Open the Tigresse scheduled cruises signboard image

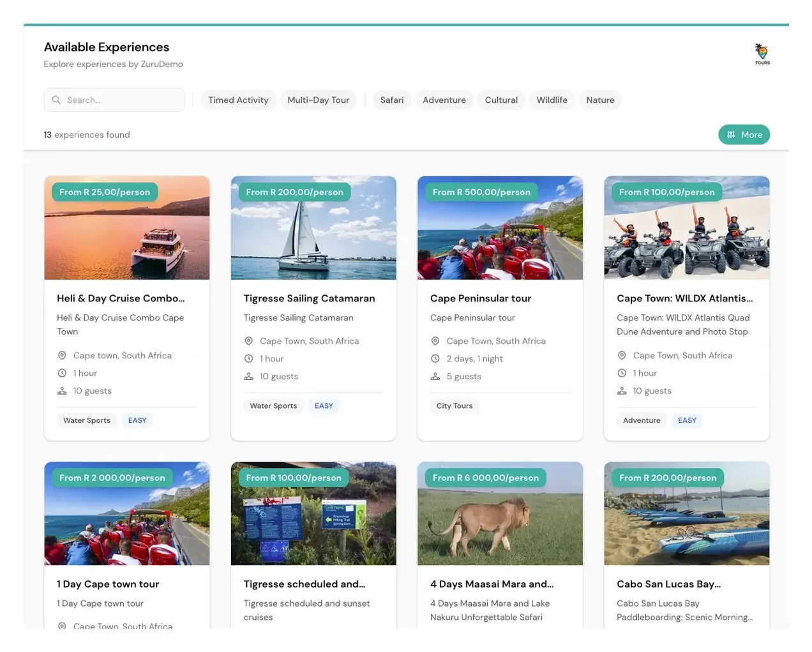(x=313, y=513)
